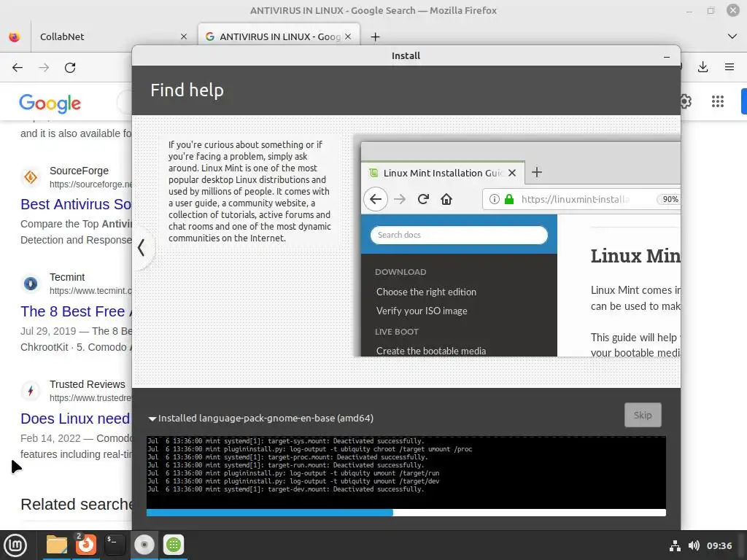The width and height of the screenshot is (747, 560).
Task: Click Linux Mint Installation Guide tab in slide
Action: [x=443, y=173]
